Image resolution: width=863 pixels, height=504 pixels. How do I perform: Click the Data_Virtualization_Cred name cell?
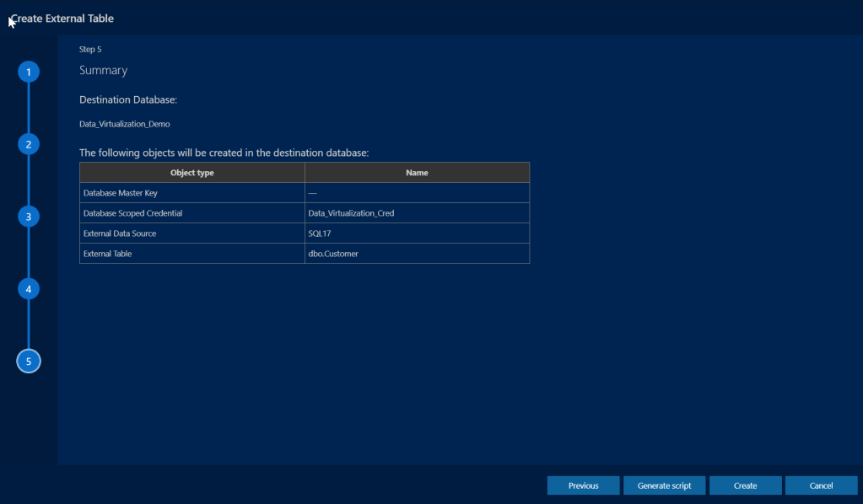point(351,213)
